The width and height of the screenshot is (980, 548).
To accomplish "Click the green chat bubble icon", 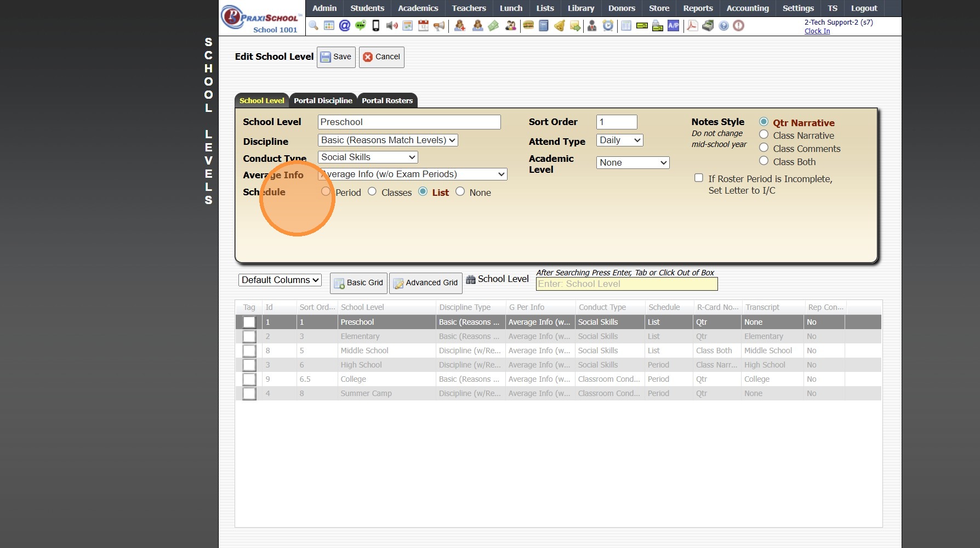I will point(361,26).
